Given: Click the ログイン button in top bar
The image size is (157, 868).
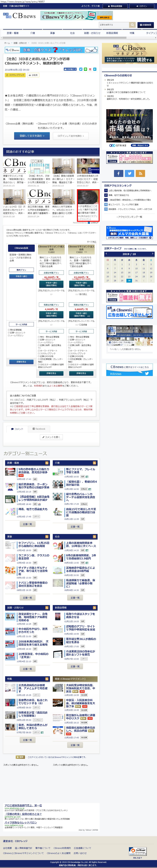Looking at the screenshot, I should point(141,6).
